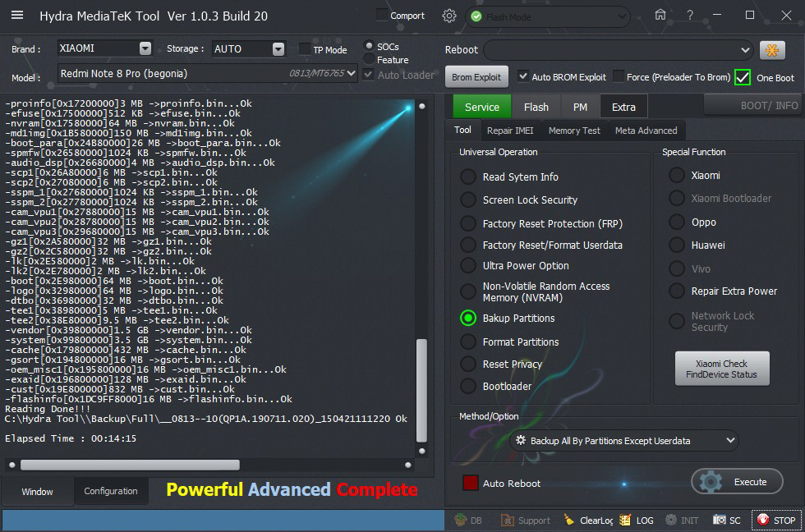Open the Meta Advanced sub-tab
805x532 pixels.
click(x=646, y=131)
